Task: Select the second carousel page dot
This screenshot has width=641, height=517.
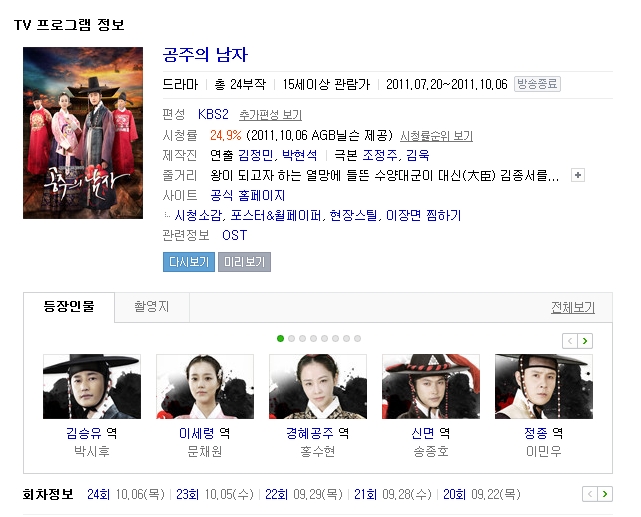Action: [291, 338]
